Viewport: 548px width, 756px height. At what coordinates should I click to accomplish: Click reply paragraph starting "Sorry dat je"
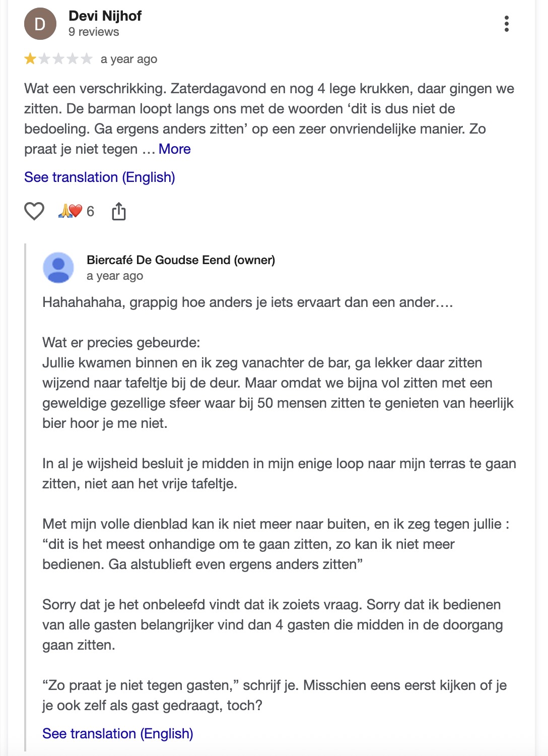[x=272, y=625]
